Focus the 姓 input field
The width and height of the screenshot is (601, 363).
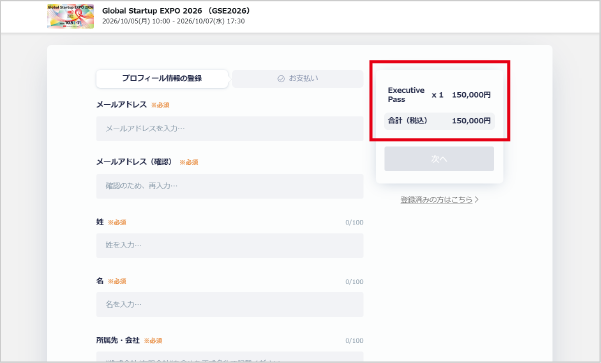click(230, 245)
